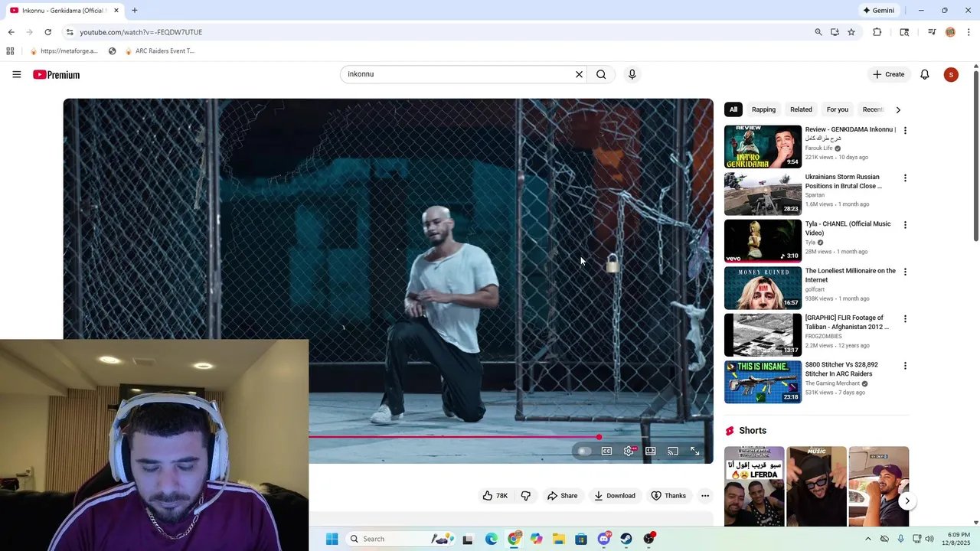This screenshot has height=551, width=980.
Task: Click the YouTube search magnifier button
Action: (601, 74)
